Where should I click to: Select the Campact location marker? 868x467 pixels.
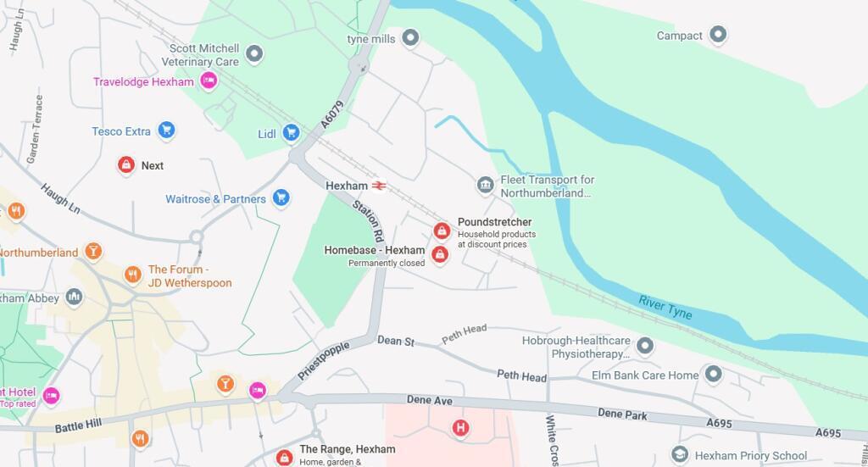pyautogui.click(x=718, y=35)
